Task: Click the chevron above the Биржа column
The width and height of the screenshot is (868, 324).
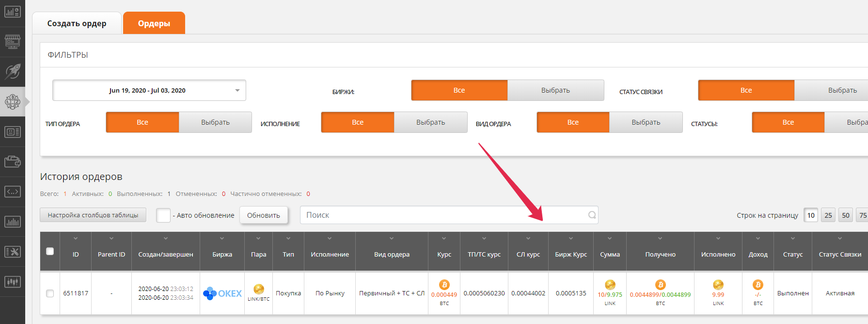Action: [222, 239]
